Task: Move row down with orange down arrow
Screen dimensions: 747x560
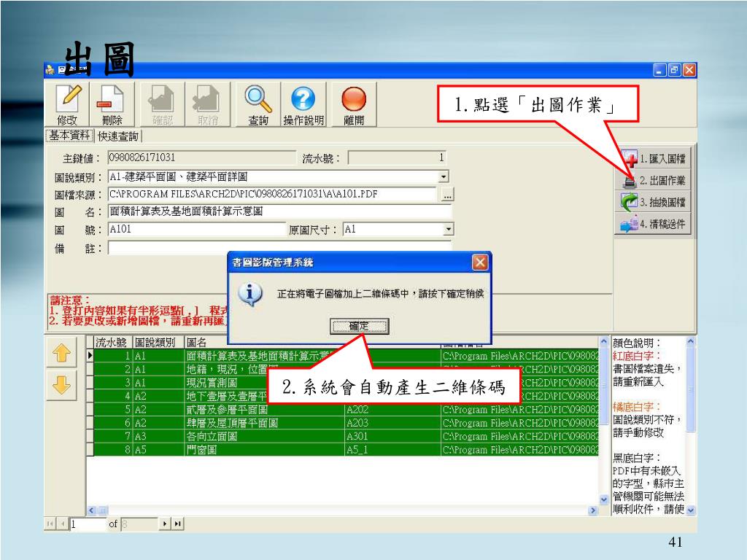Action: coord(61,385)
